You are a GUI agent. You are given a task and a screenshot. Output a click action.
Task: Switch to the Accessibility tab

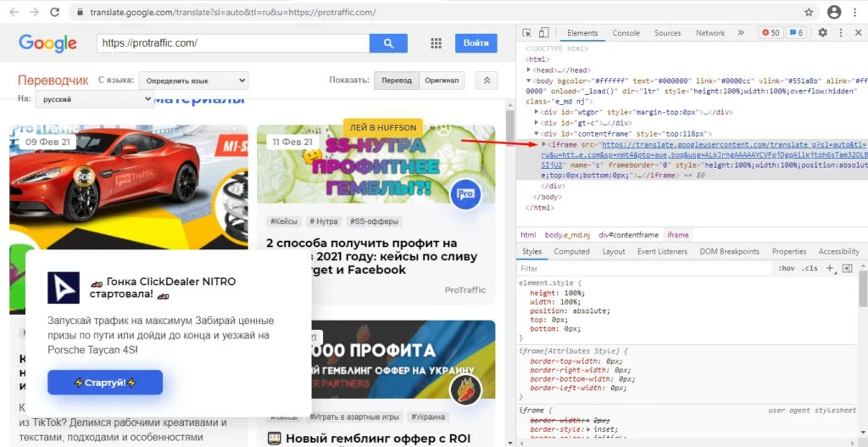click(838, 251)
